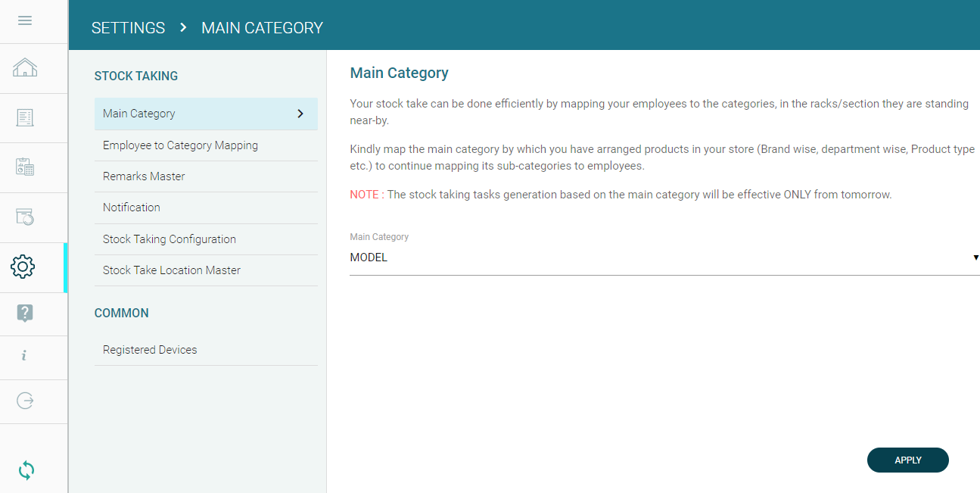Open the info icon
The image size is (980, 493).
[x=24, y=355]
